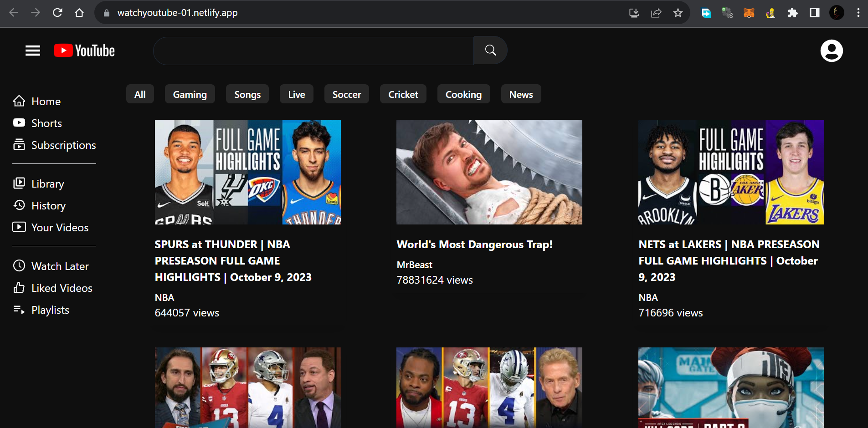Viewport: 868px width, 428px height.
Task: Go to Subscriptions in the sidebar
Action: [x=63, y=145]
